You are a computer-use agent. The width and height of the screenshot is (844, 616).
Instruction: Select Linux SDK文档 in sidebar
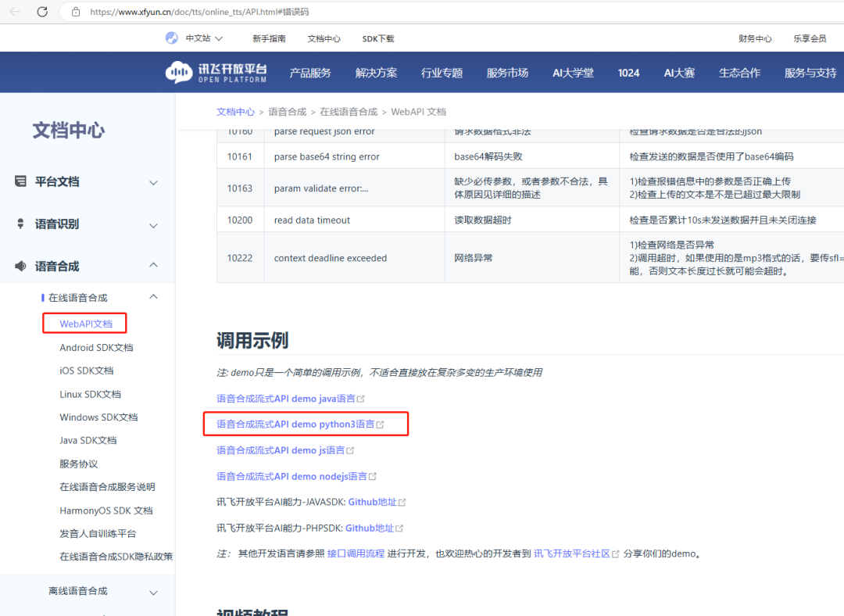[x=91, y=394]
